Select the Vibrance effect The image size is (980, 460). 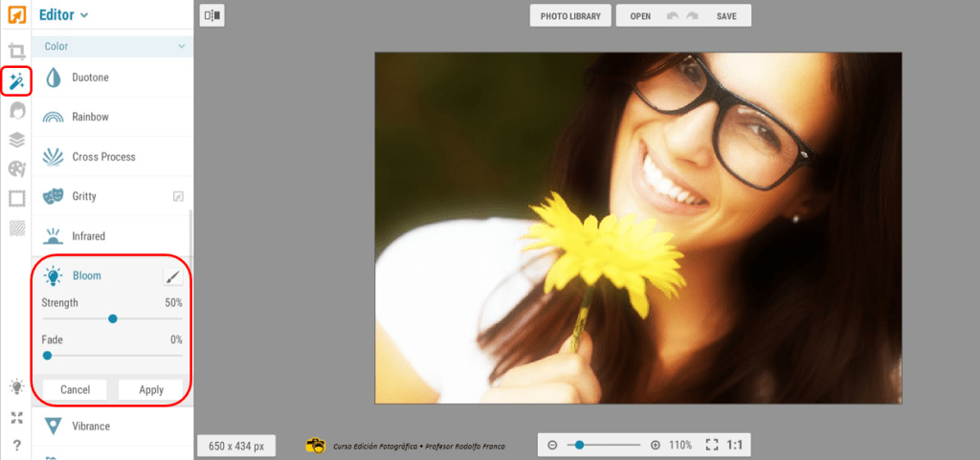[91, 426]
